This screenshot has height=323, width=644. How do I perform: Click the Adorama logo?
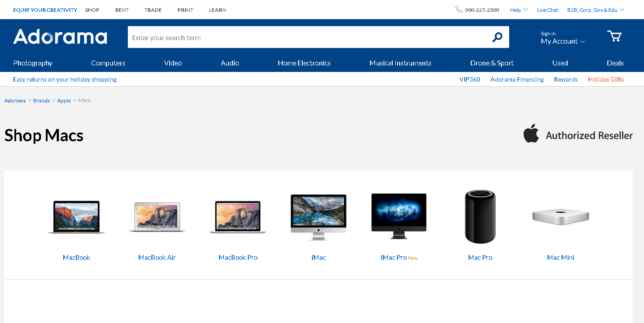[x=60, y=37]
